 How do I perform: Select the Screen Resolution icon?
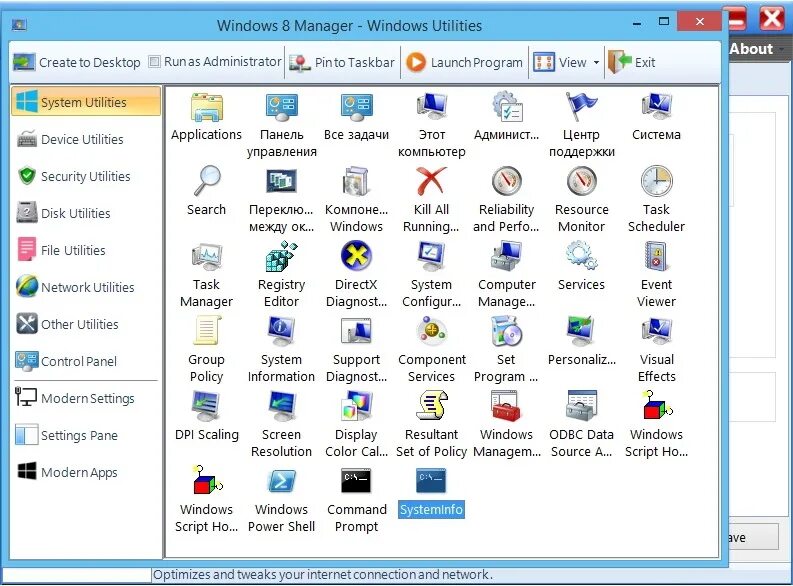pos(281,407)
